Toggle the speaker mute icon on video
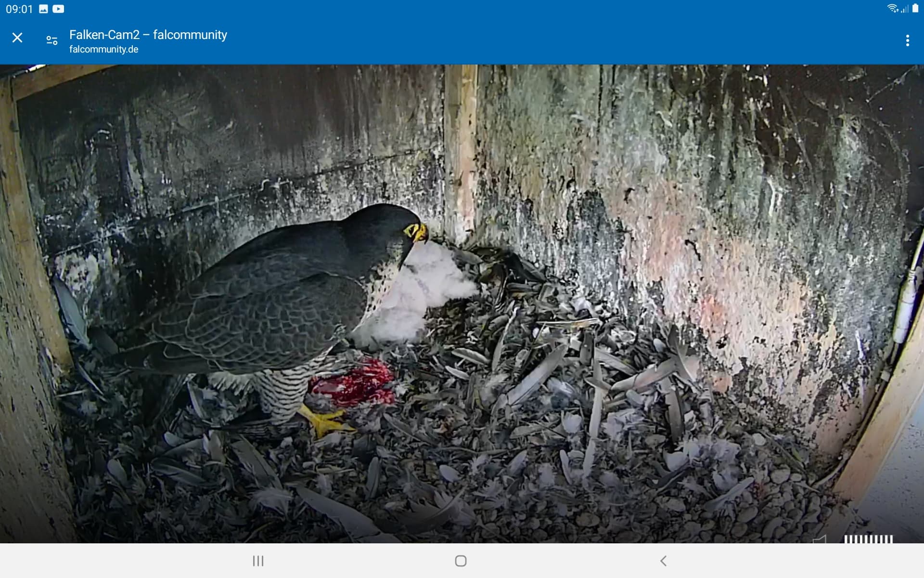The width and height of the screenshot is (924, 578). (x=820, y=539)
